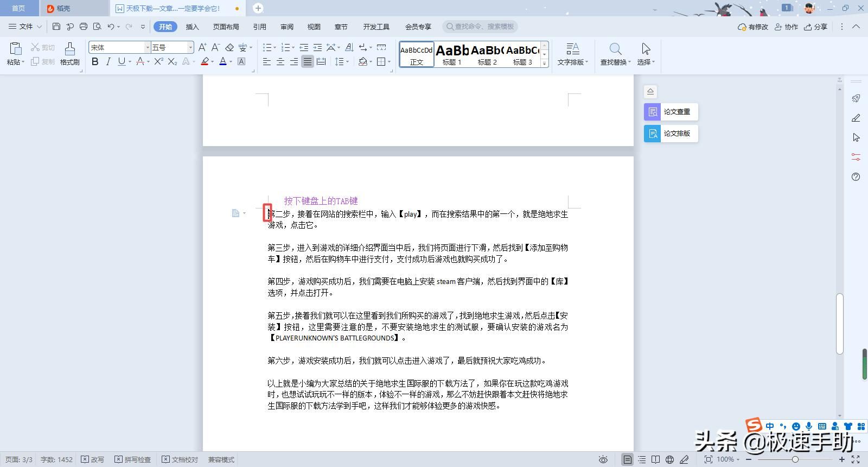Open the 引用 ribbon tab

[x=259, y=27]
